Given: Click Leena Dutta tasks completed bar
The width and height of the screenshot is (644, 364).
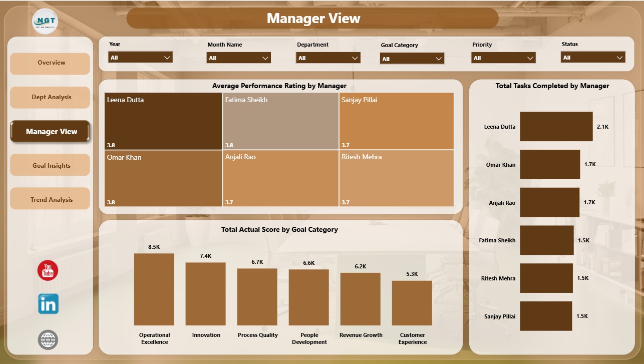Looking at the screenshot, I should [556, 127].
